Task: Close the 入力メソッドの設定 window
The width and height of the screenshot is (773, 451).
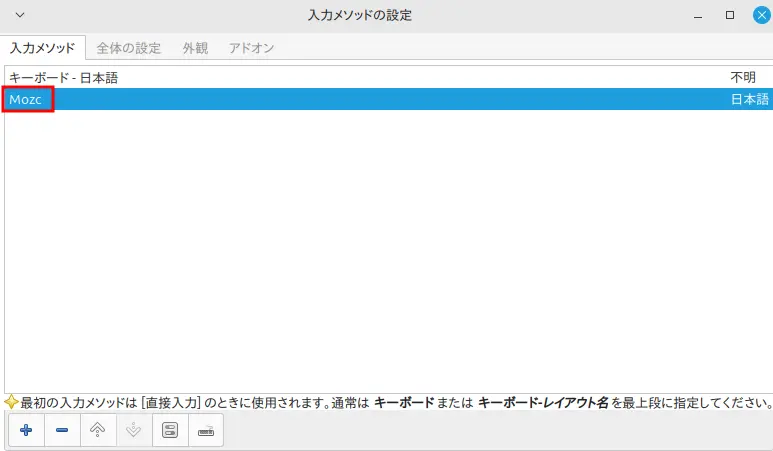Action: pyautogui.click(x=762, y=15)
